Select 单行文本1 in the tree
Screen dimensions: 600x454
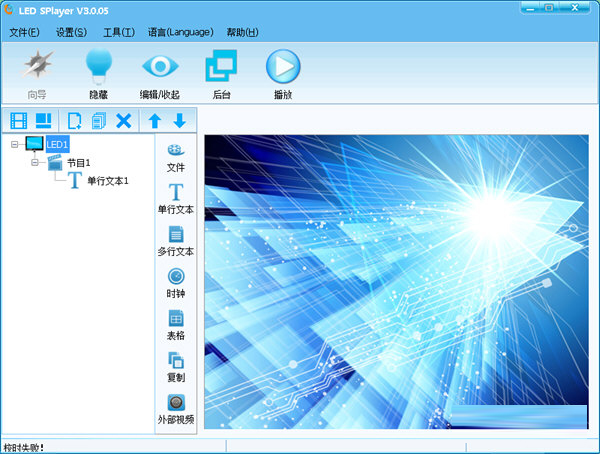107,181
